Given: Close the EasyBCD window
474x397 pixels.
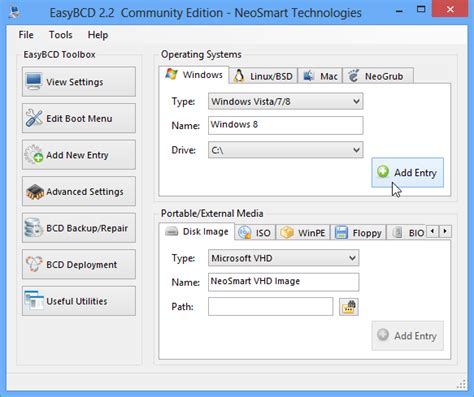Looking at the screenshot, I should coord(450,9).
